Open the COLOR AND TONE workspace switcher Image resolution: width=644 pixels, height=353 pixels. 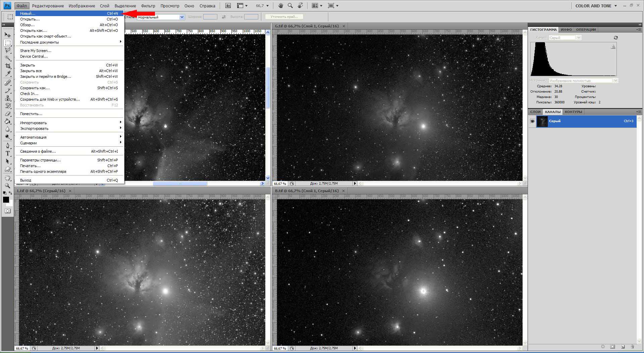pos(596,6)
